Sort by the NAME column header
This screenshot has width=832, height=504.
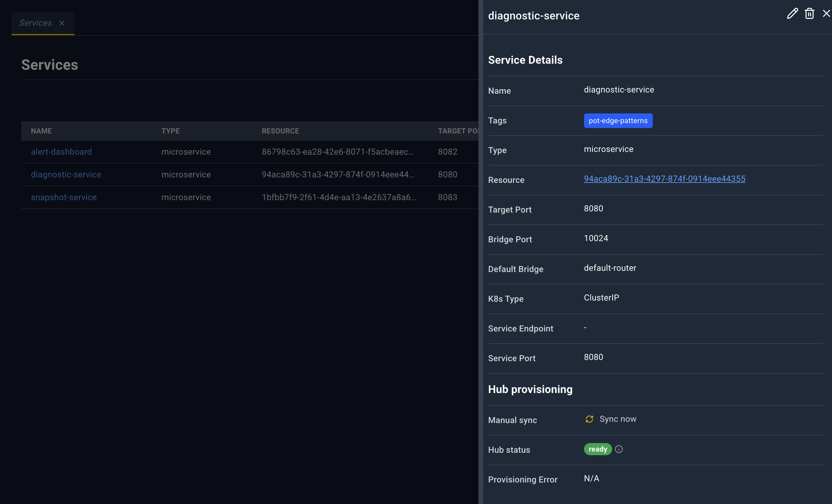(x=42, y=131)
